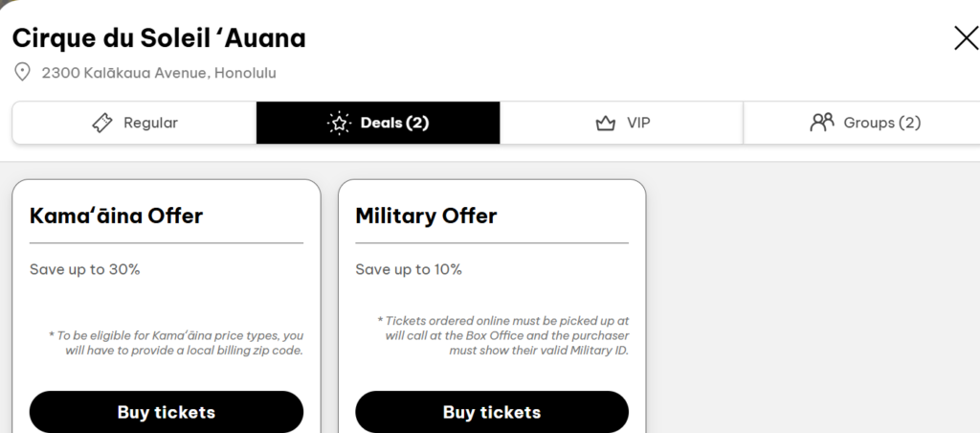Click the sparkle star Deals icon
The width and height of the screenshot is (980, 433).
[339, 123]
